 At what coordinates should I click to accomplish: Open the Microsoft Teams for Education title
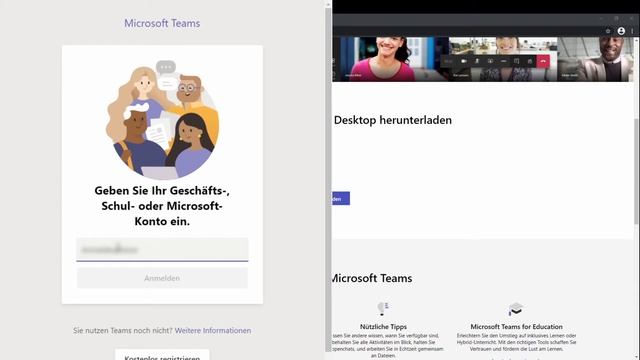(516, 327)
